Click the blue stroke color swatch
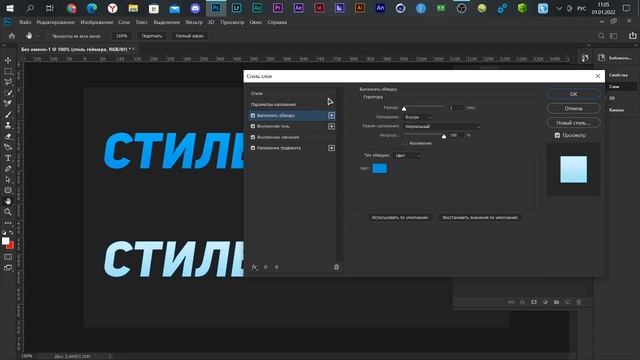640x360 pixels. point(380,168)
